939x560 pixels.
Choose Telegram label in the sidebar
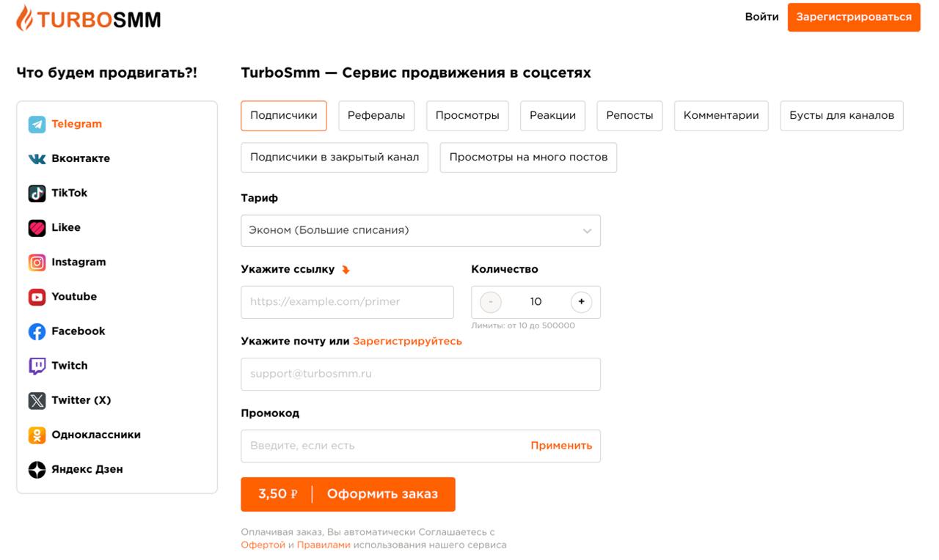tap(76, 124)
